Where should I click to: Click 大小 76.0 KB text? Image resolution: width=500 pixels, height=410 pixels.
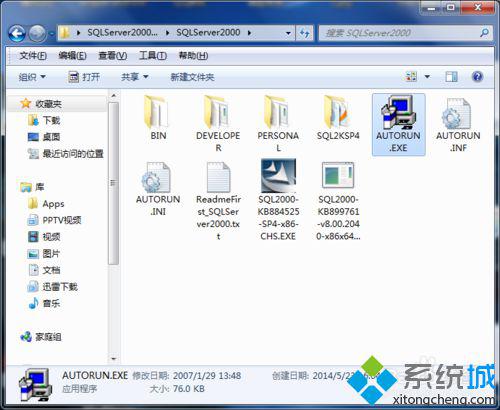(x=177, y=389)
